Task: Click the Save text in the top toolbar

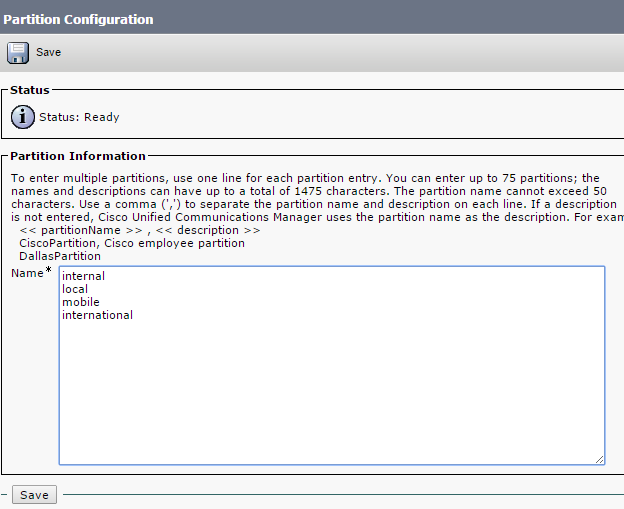Action: [x=49, y=52]
